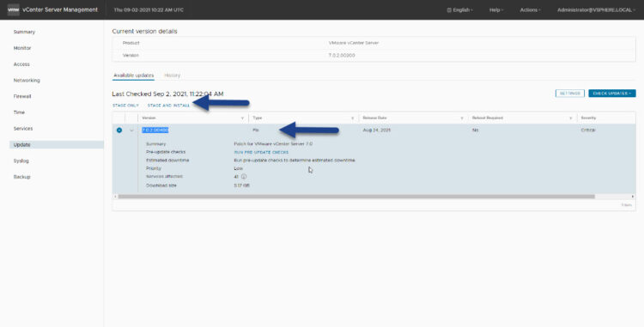Open the Networking section
The image size is (644, 327).
coord(27,81)
